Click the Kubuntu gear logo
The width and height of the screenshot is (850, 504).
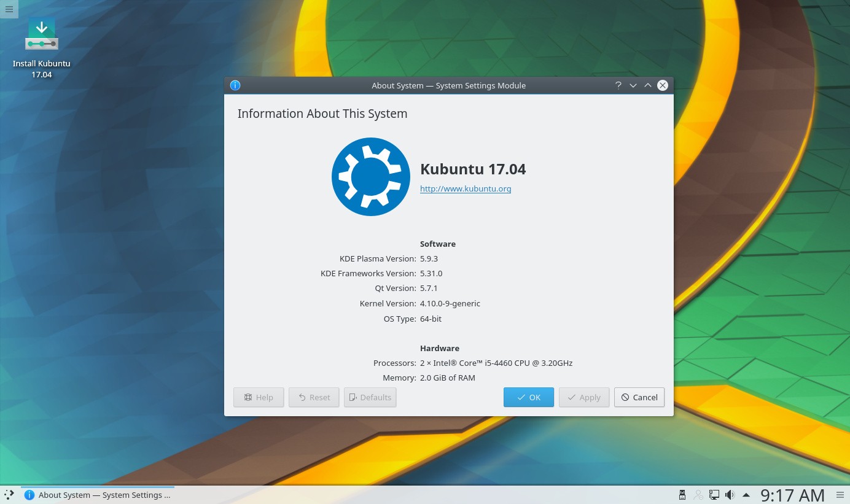371,177
